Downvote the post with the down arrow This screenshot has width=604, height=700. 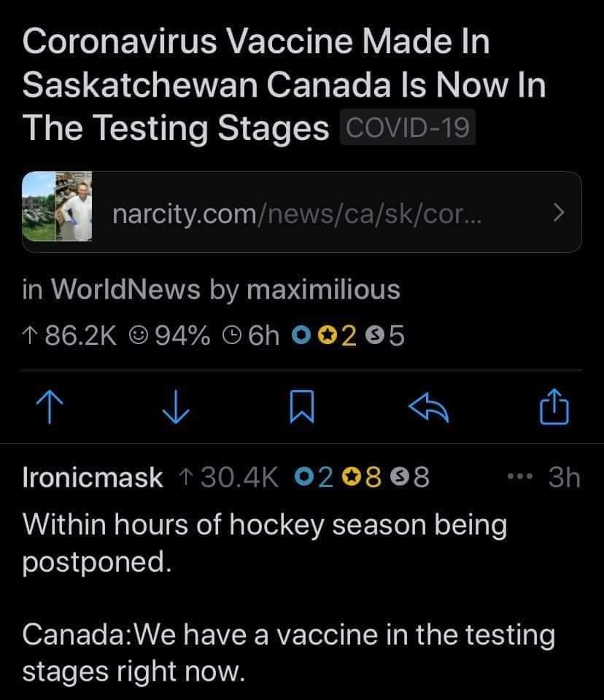[x=174, y=408]
